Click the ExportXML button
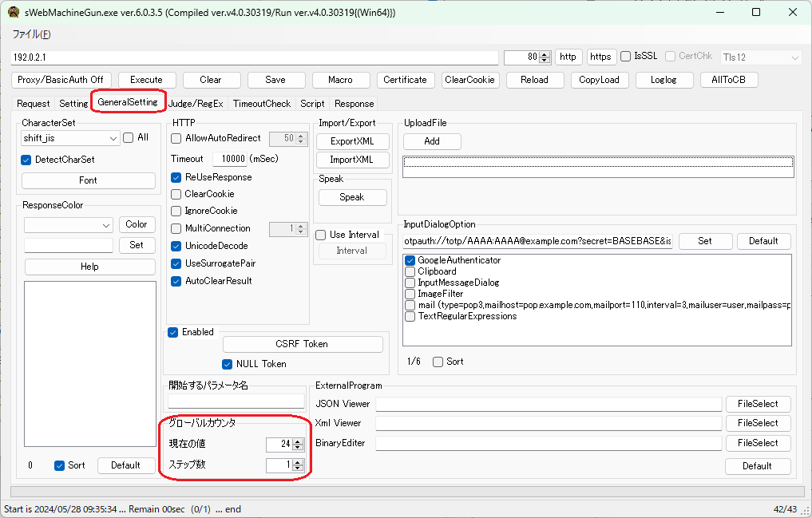 352,141
